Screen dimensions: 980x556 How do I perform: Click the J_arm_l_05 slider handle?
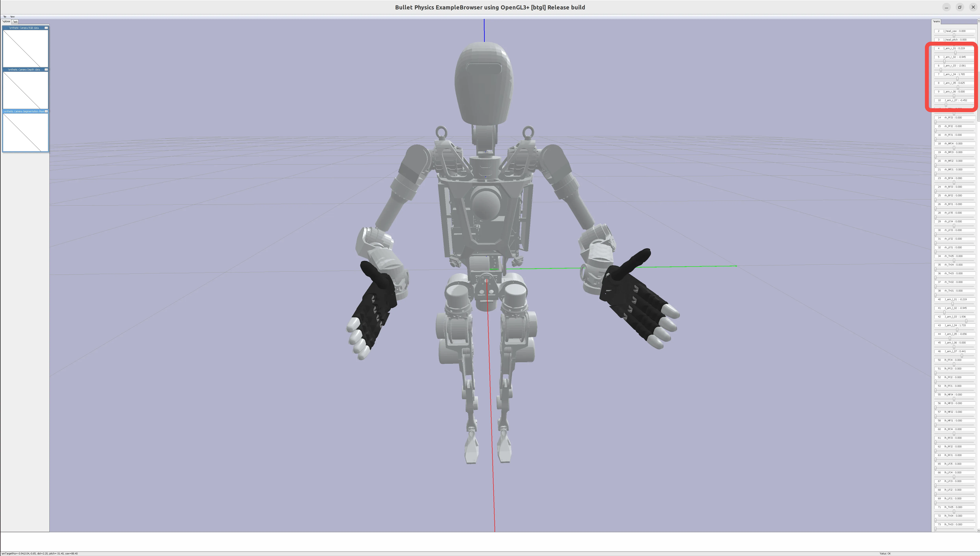[949, 338]
